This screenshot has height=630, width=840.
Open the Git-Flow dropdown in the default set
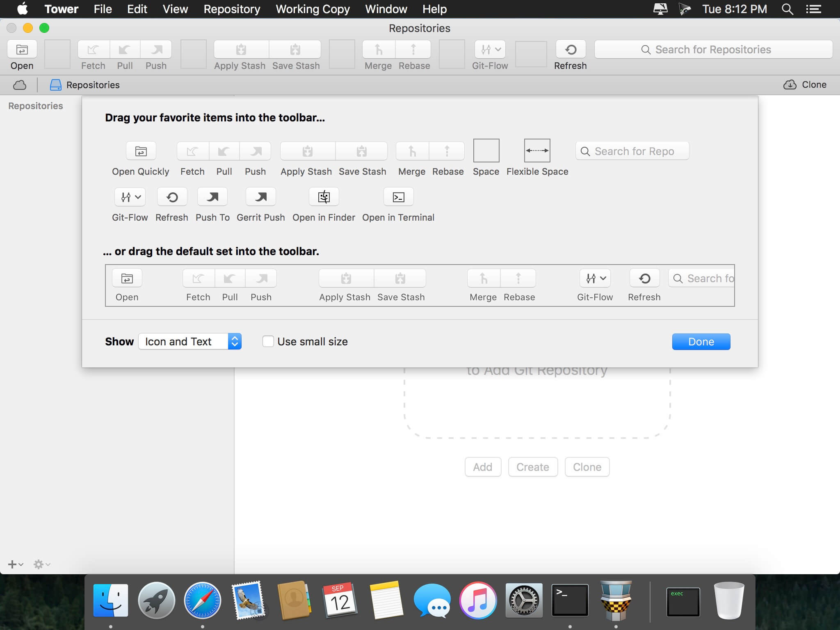point(595,278)
